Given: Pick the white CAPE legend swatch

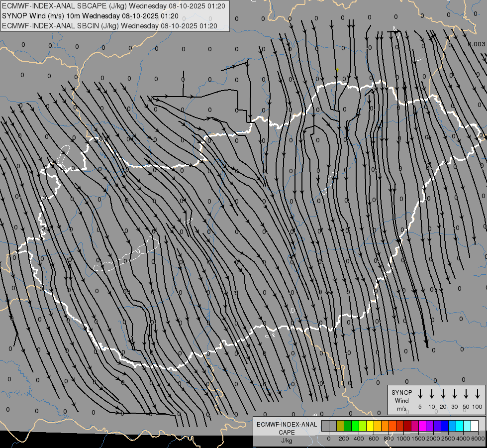Looking at the screenshot, I should point(474,426).
